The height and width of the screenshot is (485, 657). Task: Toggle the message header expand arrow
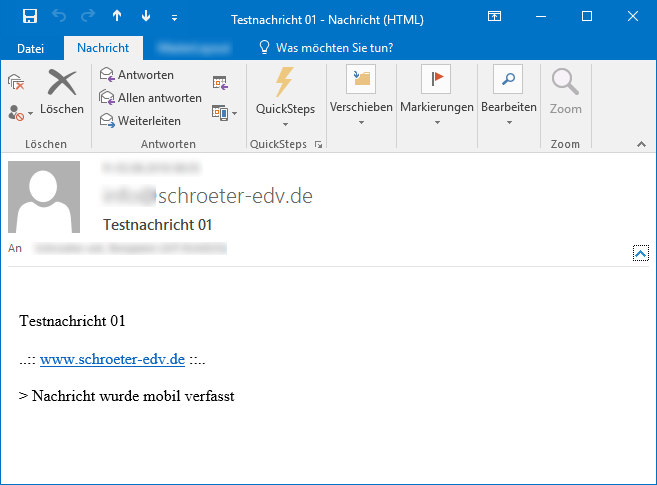point(641,253)
